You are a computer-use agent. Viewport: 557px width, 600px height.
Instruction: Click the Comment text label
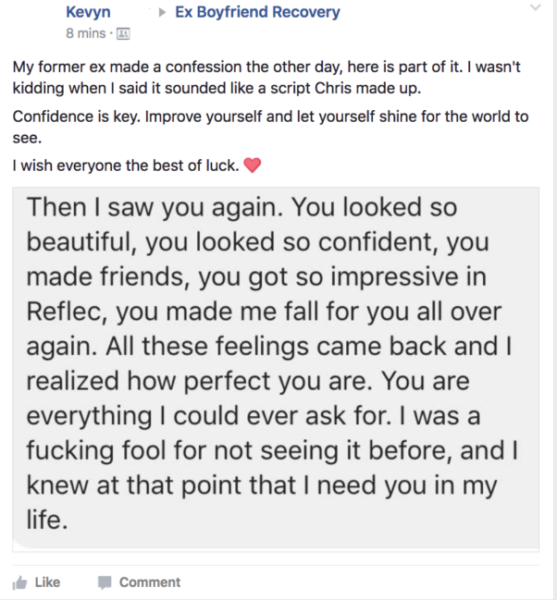coord(150,582)
